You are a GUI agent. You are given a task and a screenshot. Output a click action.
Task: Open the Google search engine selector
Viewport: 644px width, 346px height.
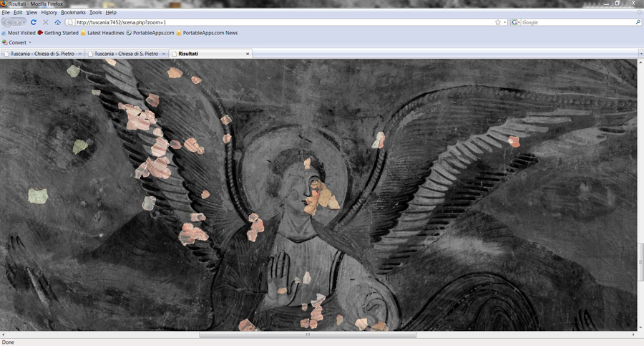click(x=515, y=22)
